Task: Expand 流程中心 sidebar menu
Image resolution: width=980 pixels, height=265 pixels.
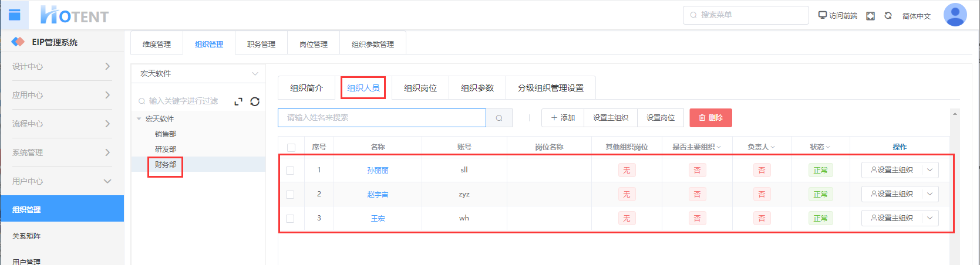Action: [x=62, y=124]
